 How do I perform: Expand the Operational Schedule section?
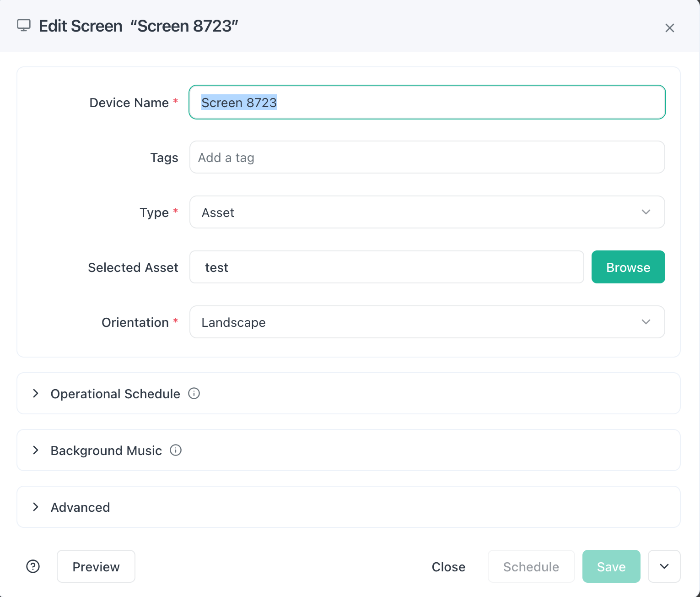coord(115,393)
